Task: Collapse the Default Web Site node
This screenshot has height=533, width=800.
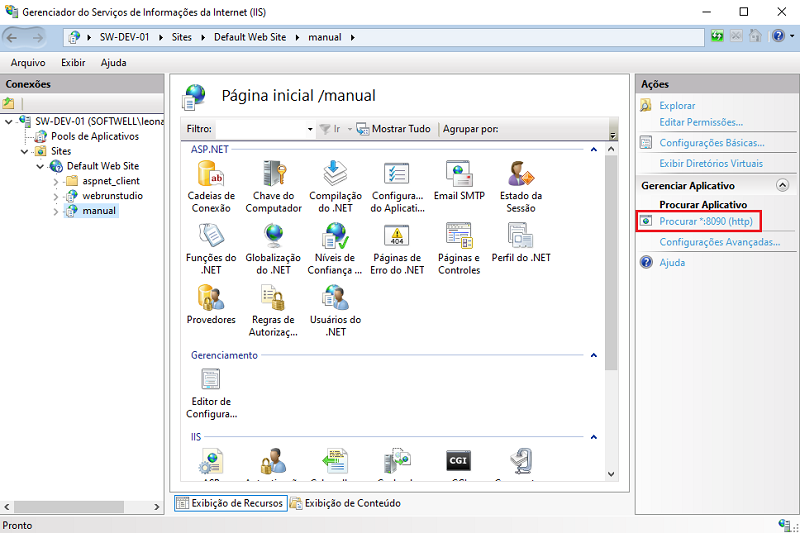Action: 41,166
